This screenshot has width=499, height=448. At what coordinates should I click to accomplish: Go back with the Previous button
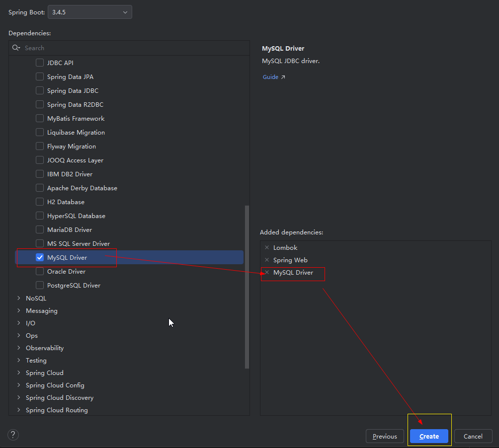[385, 436]
